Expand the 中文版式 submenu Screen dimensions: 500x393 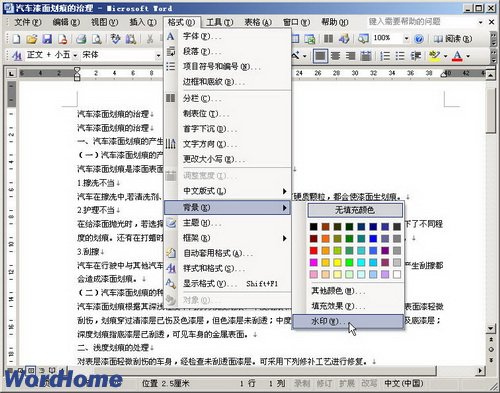click(227, 191)
